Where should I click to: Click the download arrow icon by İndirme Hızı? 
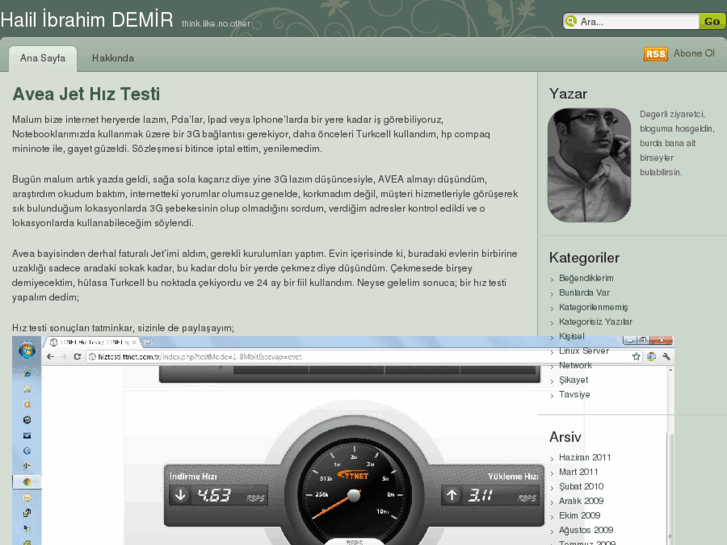tap(180, 494)
